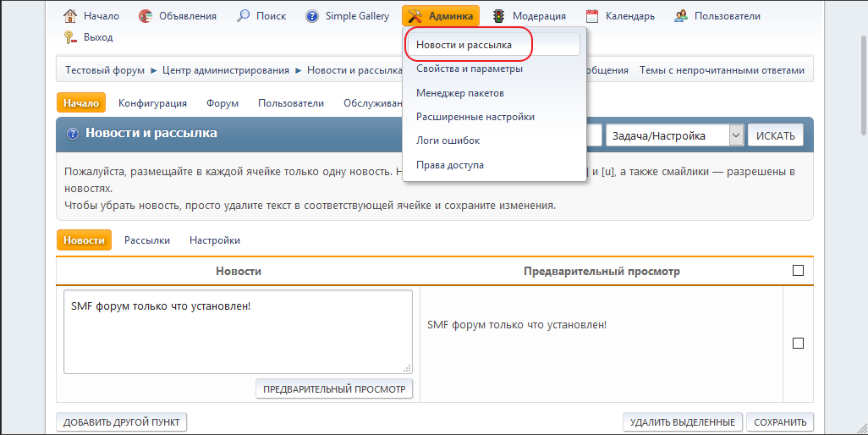Click the Simple Gallery help icon
The image size is (868, 435).
[312, 16]
